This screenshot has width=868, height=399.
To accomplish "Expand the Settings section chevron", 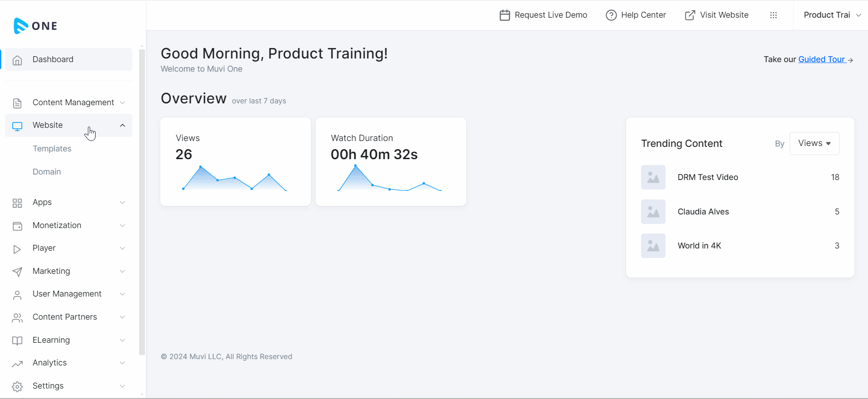I will [x=122, y=386].
